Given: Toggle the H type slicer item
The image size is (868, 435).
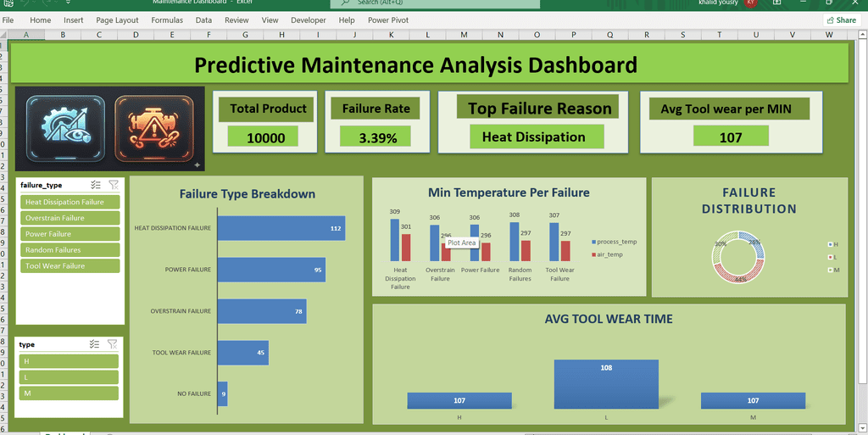Looking at the screenshot, I should coord(69,361).
